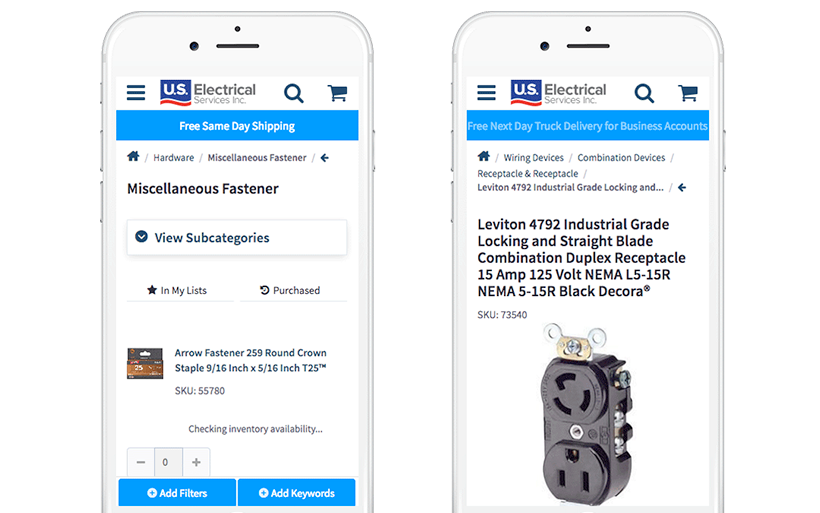This screenshot has width=820, height=513.
Task: Open hamburger menu on right phone
Action: (x=486, y=93)
